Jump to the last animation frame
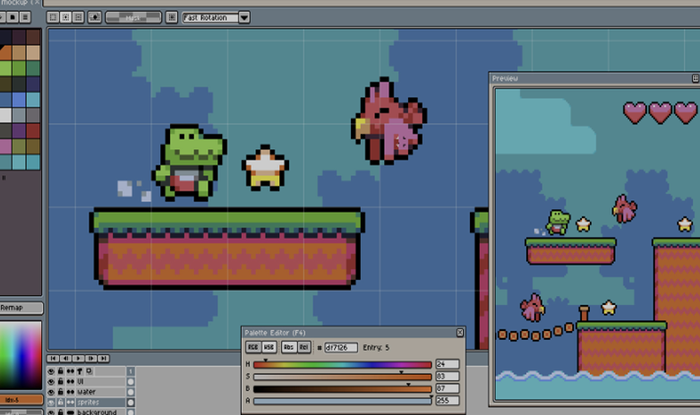This screenshot has height=415, width=700. pyautogui.click(x=103, y=357)
